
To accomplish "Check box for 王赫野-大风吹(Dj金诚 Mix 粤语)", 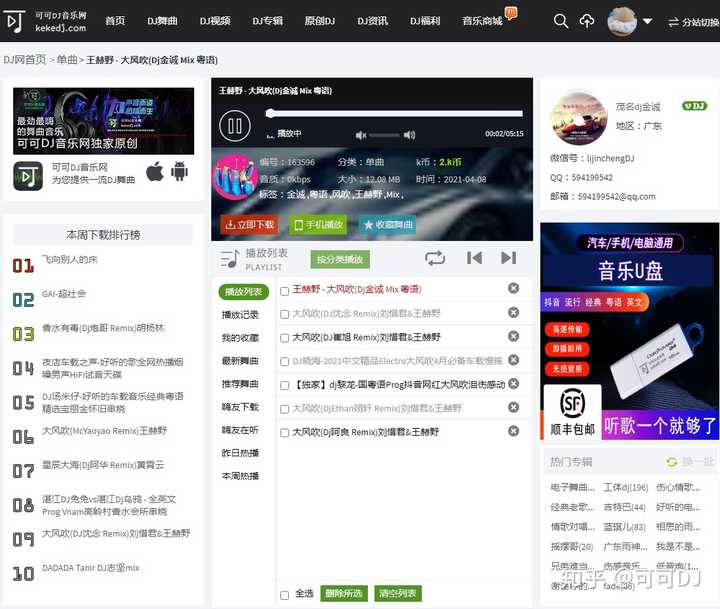I will (284, 291).
